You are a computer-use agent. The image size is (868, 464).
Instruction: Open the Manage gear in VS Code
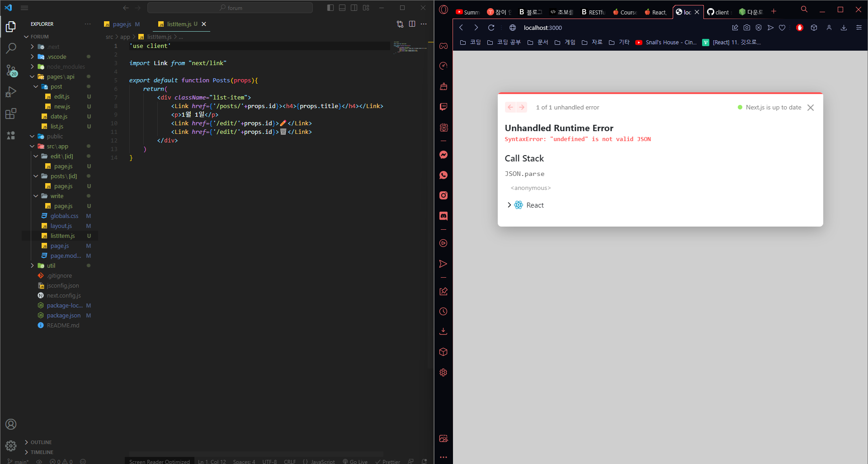tap(11, 446)
